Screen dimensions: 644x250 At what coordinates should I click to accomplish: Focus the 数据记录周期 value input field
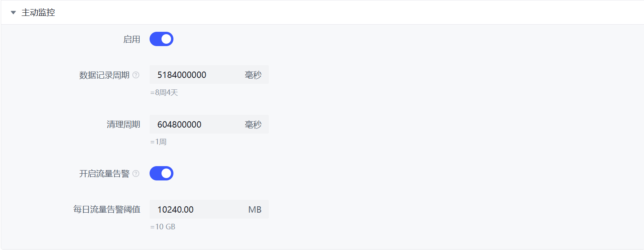[195, 75]
